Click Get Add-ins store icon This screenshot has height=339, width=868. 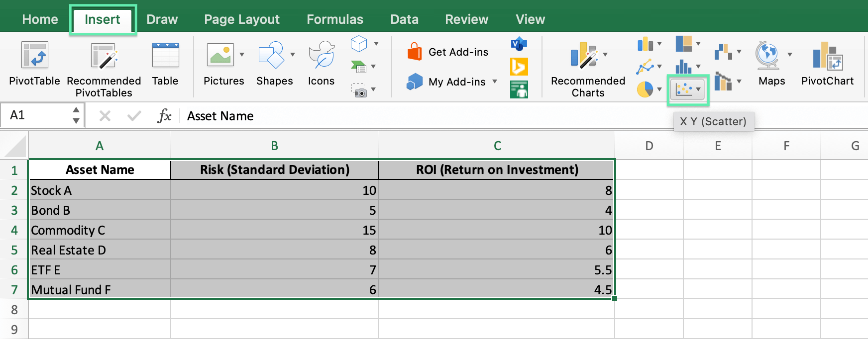point(414,51)
